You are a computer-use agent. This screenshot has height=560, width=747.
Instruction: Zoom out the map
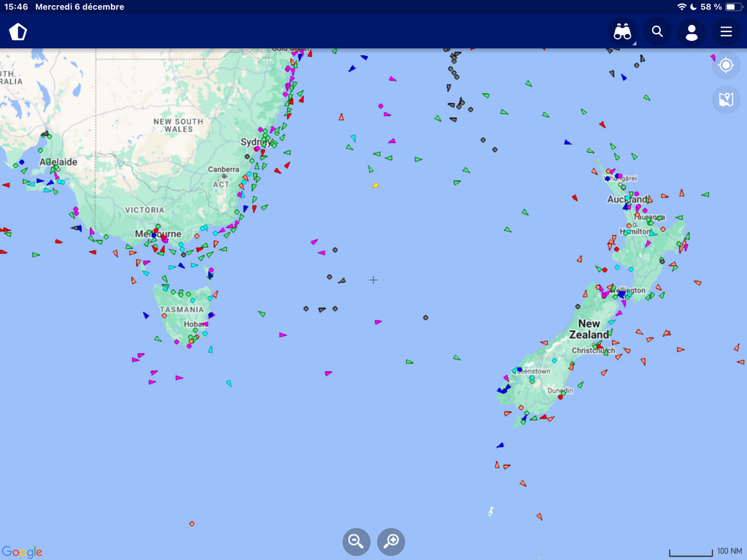tap(356, 542)
